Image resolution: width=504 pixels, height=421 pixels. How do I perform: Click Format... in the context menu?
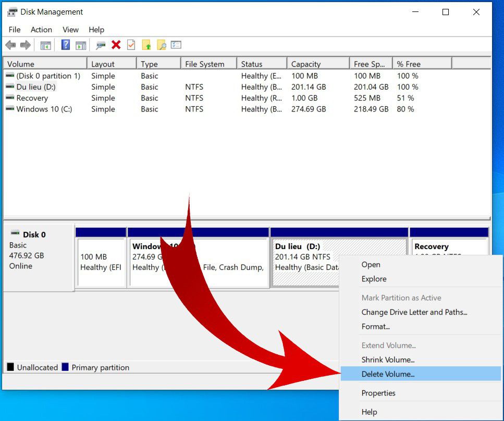coord(376,327)
